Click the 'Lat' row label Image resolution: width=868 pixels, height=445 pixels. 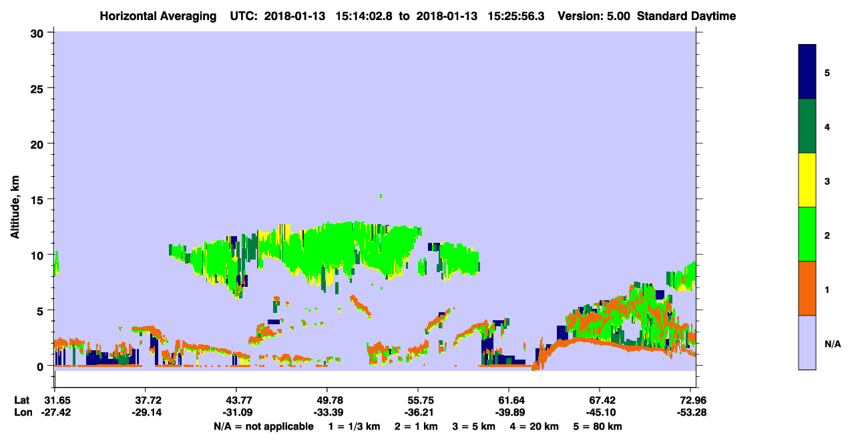click(22, 400)
